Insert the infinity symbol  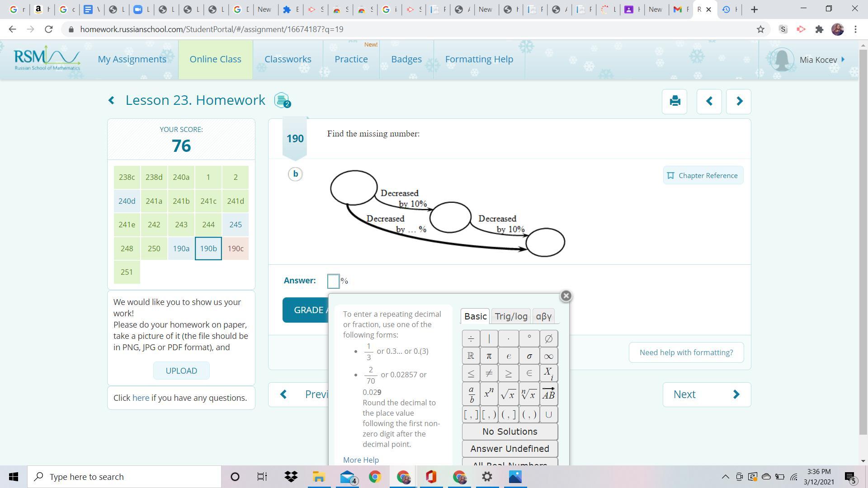click(x=548, y=356)
